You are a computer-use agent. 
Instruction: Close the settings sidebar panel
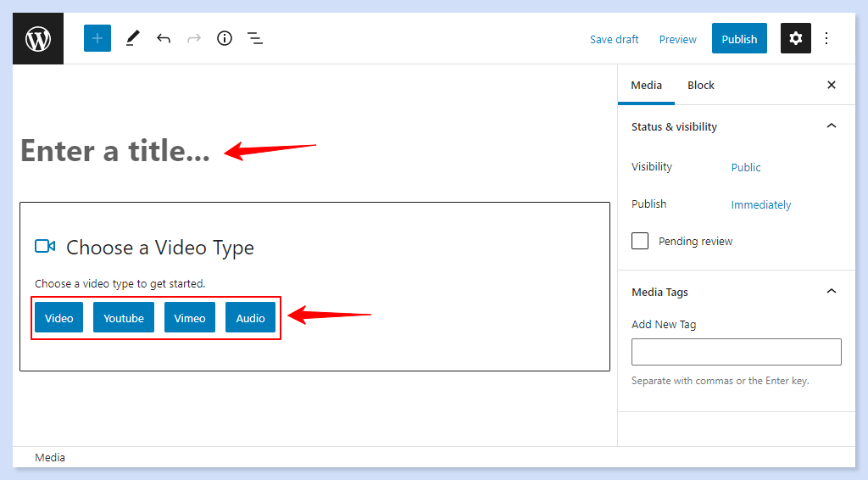click(x=831, y=85)
